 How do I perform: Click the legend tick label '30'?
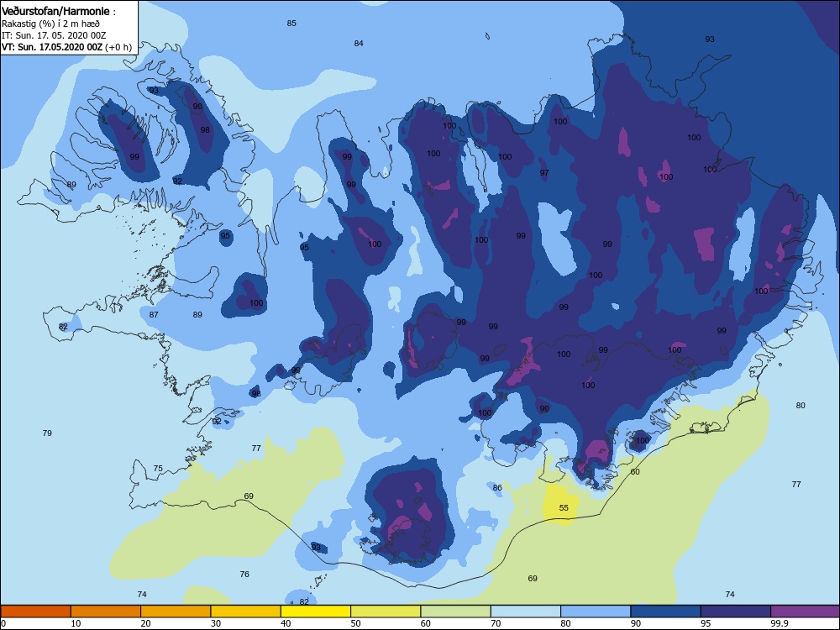tap(216, 623)
